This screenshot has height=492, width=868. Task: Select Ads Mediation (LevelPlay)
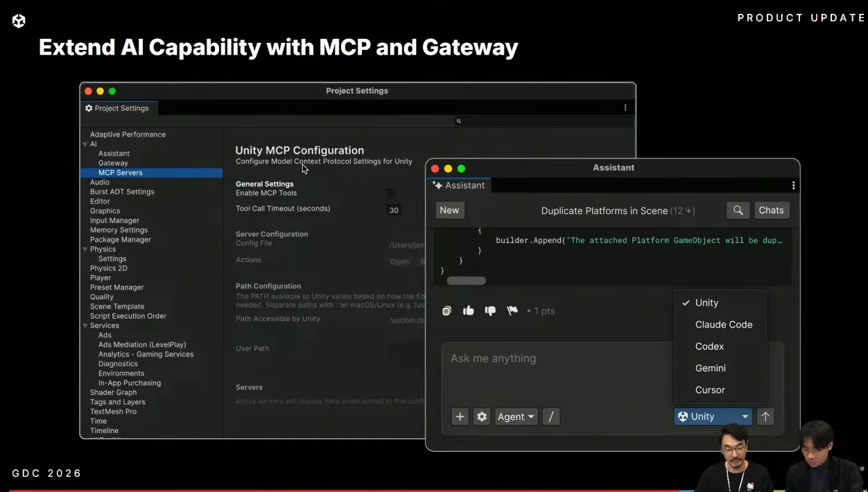[x=142, y=344]
